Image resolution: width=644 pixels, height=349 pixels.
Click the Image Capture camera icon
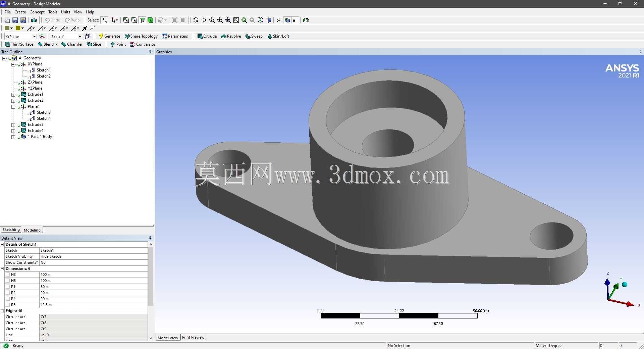click(x=34, y=20)
